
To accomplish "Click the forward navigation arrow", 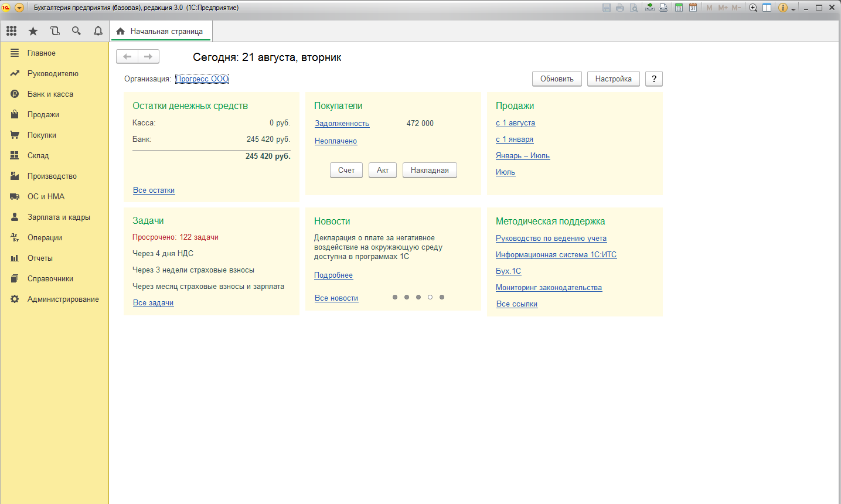I will [148, 56].
